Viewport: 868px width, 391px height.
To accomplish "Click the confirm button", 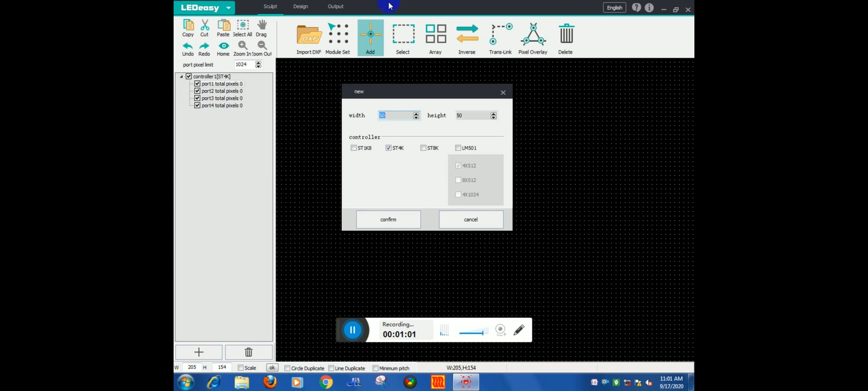I will [388, 219].
